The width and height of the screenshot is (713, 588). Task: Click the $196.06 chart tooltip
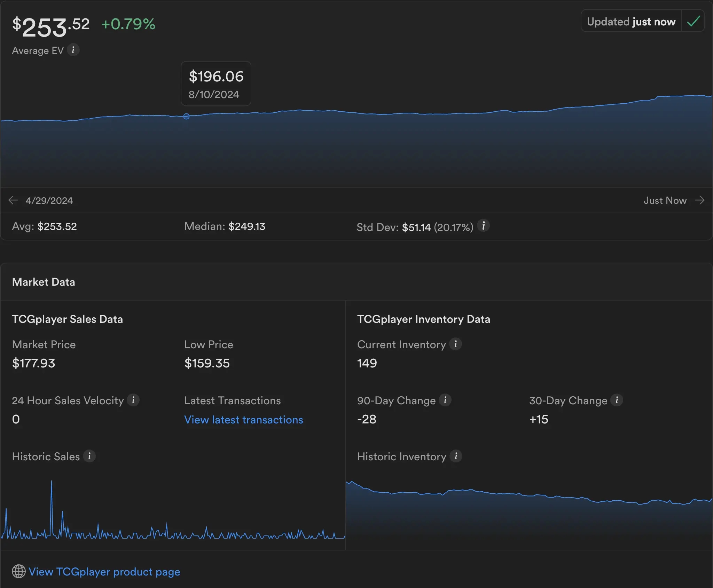(216, 84)
